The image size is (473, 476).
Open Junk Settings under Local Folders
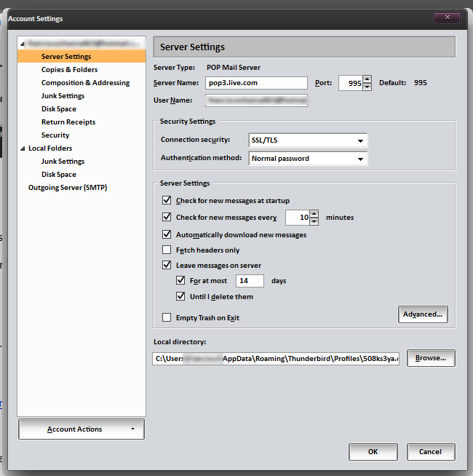click(x=63, y=161)
